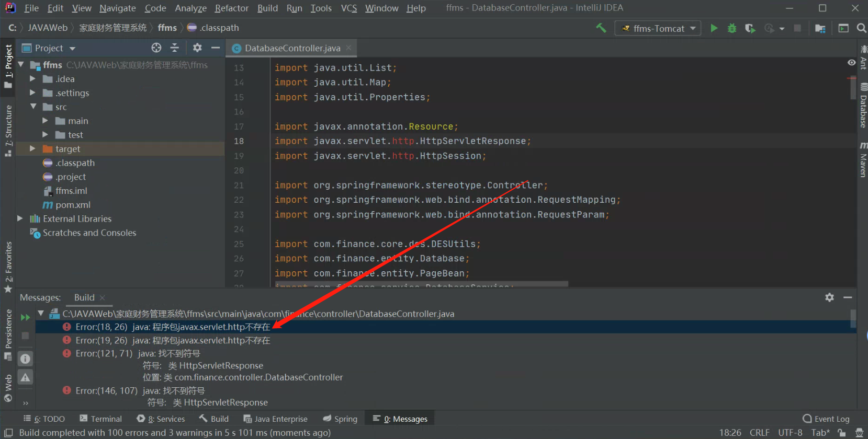Image resolution: width=868 pixels, height=439 pixels.
Task: Expand the target folder
Action: (32, 148)
